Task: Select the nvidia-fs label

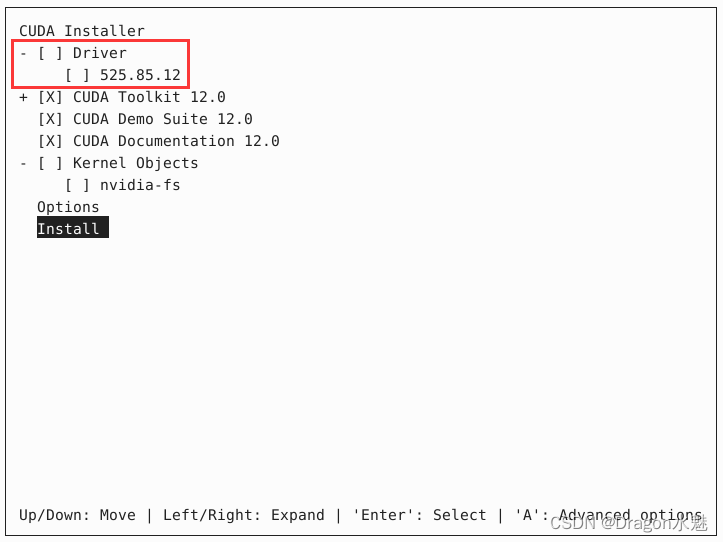Action: (140, 185)
